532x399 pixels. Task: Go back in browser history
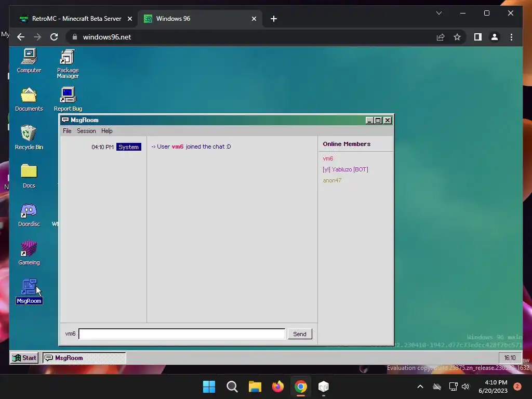point(21,37)
